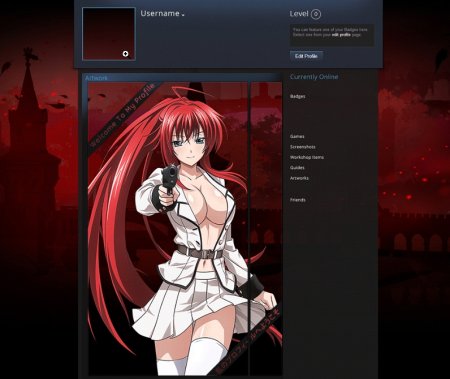Open the Artworks link

pyautogui.click(x=299, y=178)
